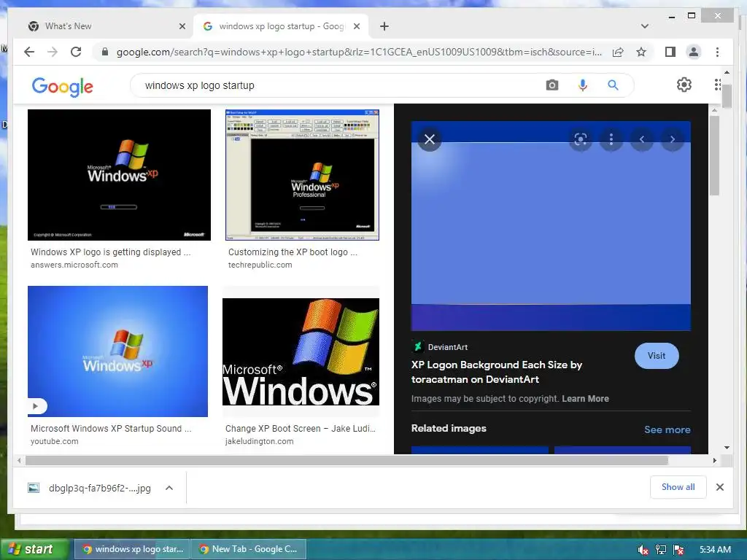Viewport: 747px width, 560px height.
Task: Click the preview panel vertical scrollbar
Action: coord(713,155)
